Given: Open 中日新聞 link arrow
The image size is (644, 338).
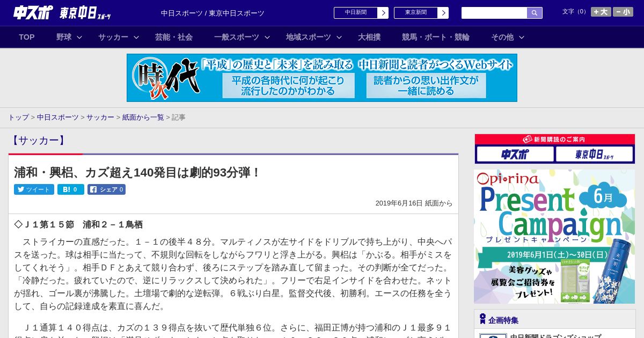Looking at the screenshot, I should (383, 13).
